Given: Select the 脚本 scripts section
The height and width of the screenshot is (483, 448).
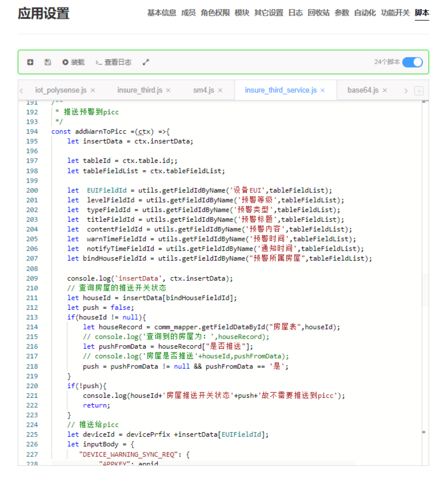Looking at the screenshot, I should pyautogui.click(x=422, y=13).
